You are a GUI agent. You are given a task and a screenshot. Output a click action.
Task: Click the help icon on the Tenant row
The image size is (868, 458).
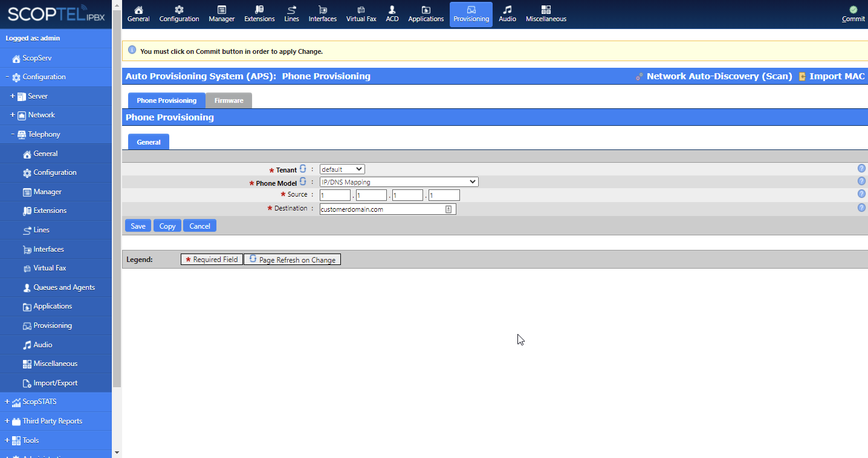(x=861, y=168)
